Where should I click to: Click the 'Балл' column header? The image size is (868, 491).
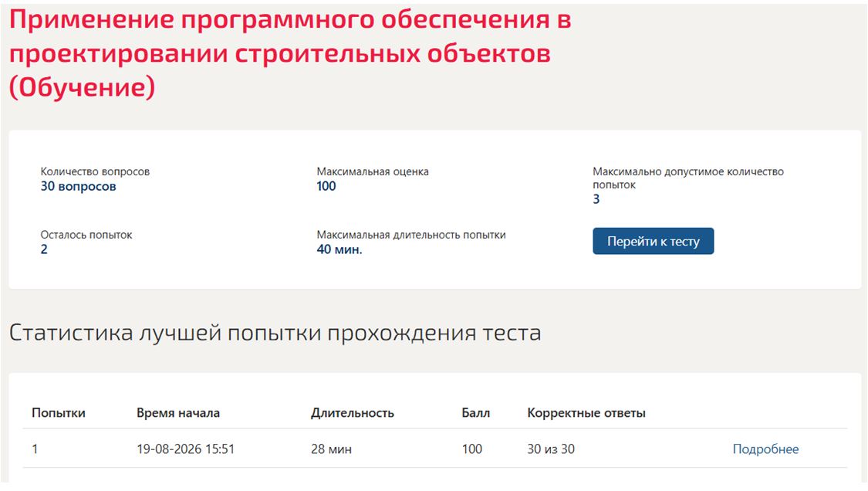pyautogui.click(x=476, y=413)
